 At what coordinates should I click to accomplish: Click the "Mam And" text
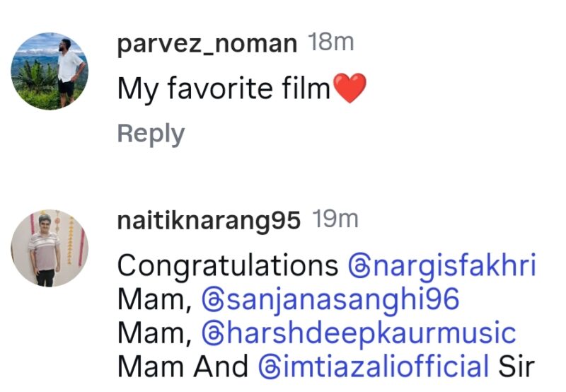(x=183, y=367)
